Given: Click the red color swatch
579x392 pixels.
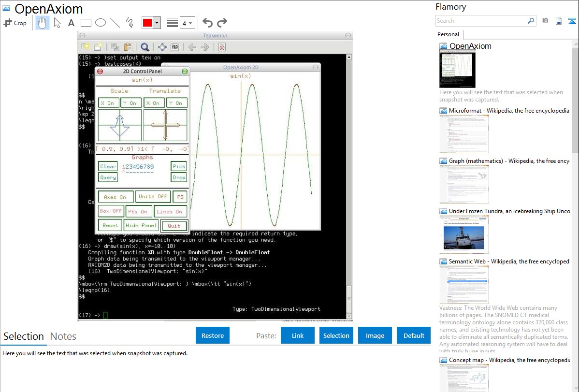Looking at the screenshot, I should 147,23.
